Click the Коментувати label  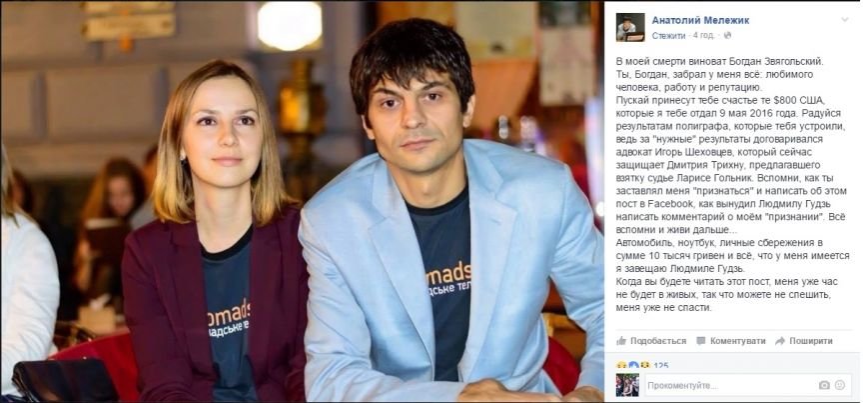[737, 341]
